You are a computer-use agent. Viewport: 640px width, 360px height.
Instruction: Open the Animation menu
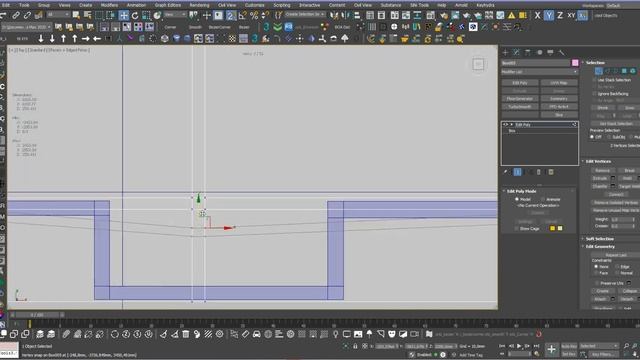[x=136, y=5]
